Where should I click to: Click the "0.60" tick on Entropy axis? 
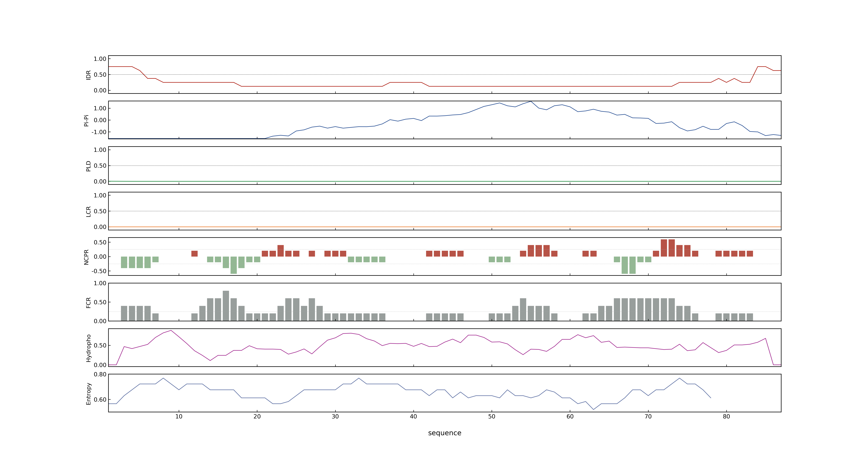coord(100,400)
